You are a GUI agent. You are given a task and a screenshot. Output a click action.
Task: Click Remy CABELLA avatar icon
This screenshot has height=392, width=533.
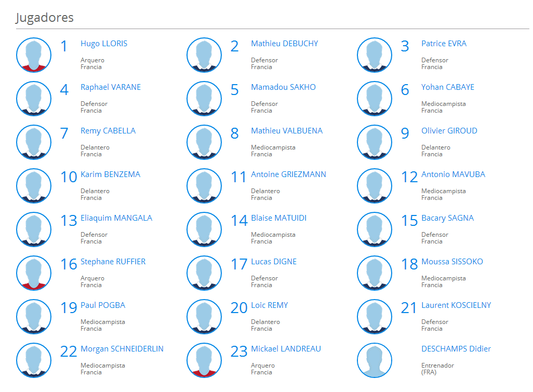[34, 142]
